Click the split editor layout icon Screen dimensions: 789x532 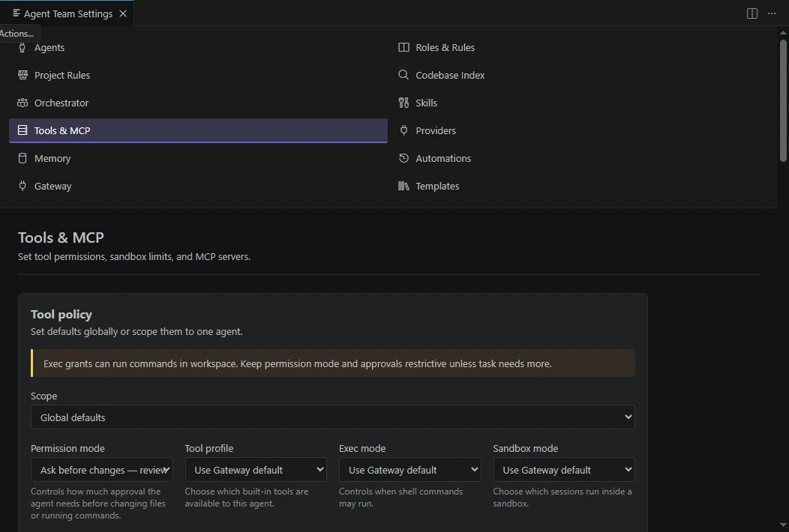click(x=752, y=13)
